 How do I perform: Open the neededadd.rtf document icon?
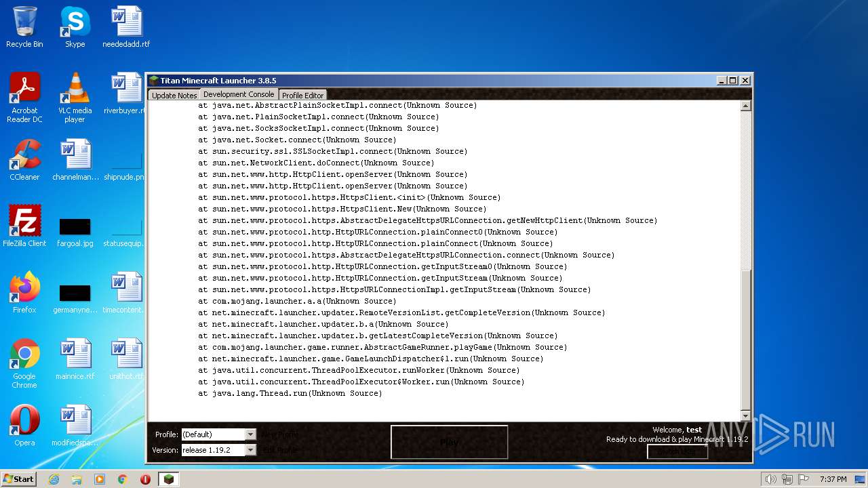126,27
